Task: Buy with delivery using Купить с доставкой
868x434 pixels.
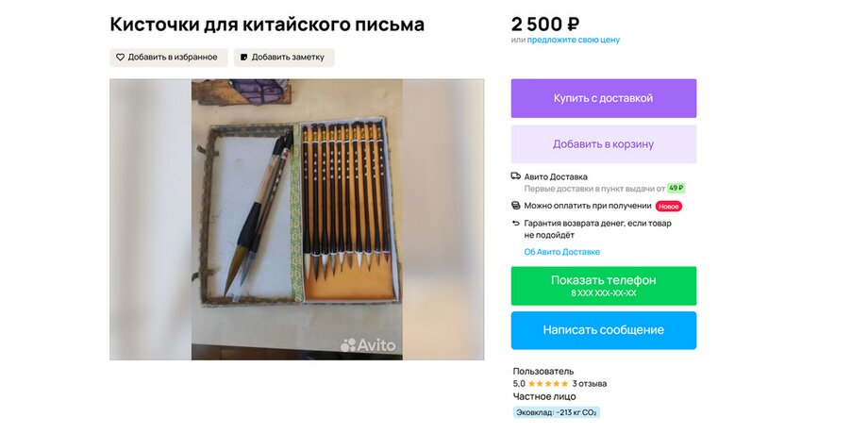Action: click(604, 98)
